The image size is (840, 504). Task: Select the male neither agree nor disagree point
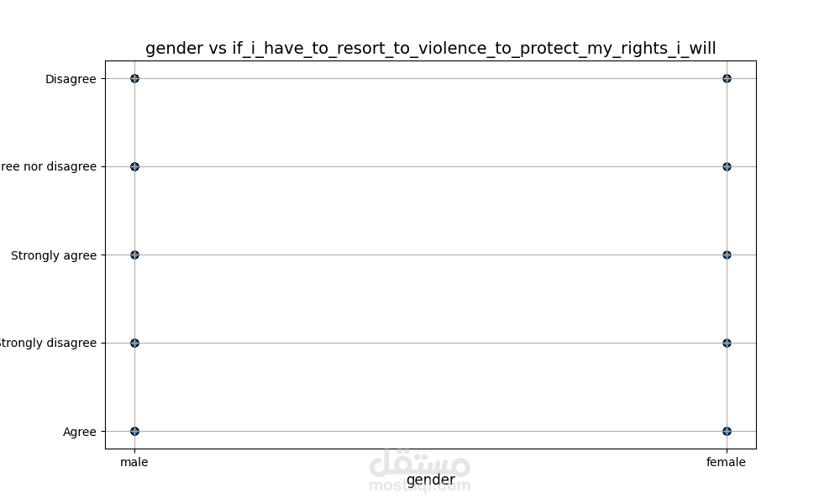[134, 166]
